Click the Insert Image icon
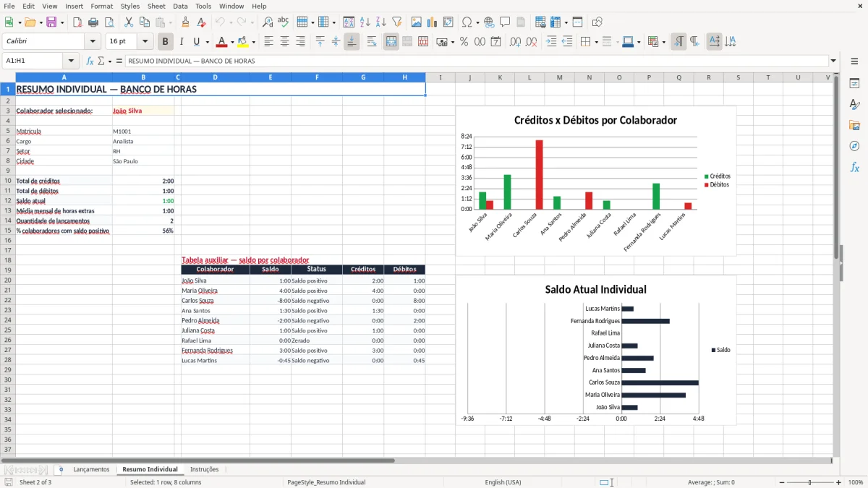This screenshot has width=868, height=488. pos(417,22)
